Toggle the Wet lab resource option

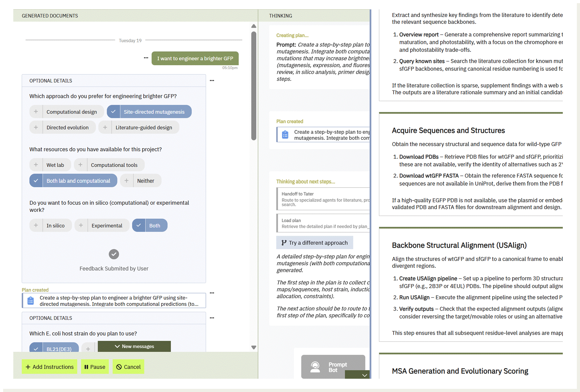point(50,165)
